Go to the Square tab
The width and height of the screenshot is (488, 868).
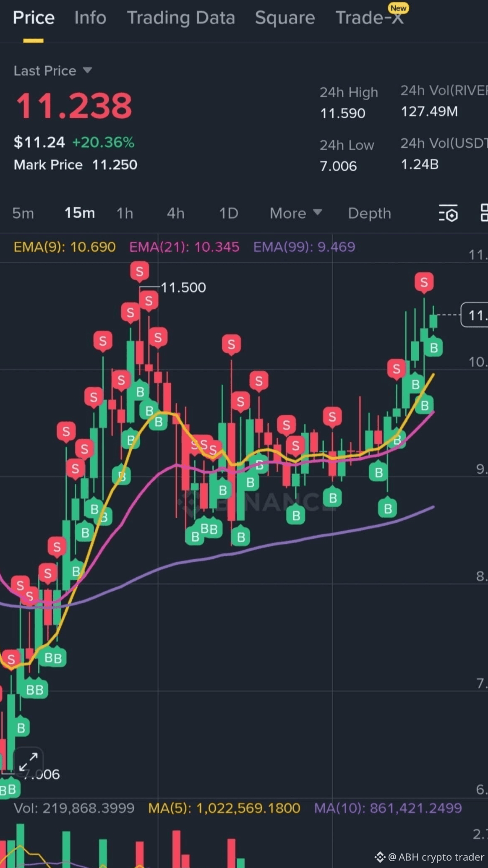285,18
